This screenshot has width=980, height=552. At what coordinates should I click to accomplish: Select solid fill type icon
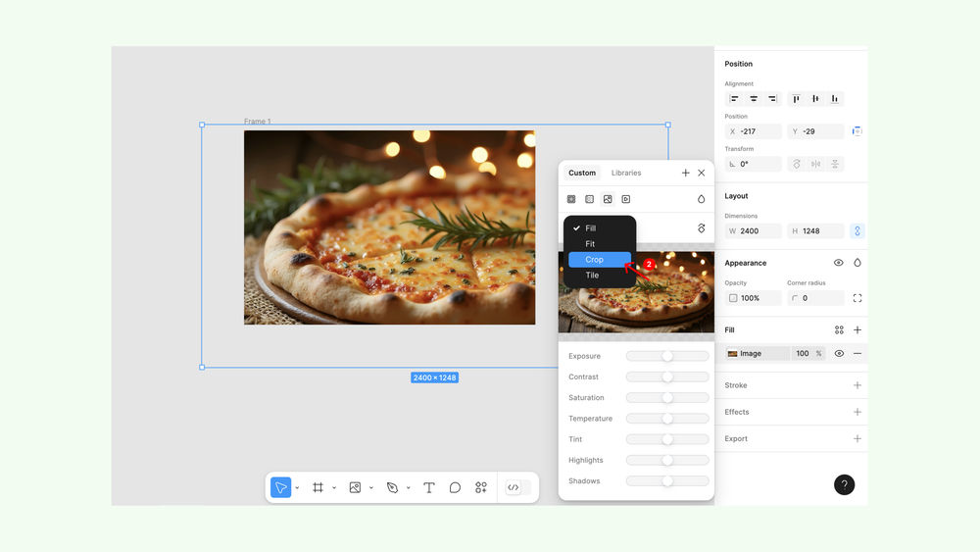point(571,199)
